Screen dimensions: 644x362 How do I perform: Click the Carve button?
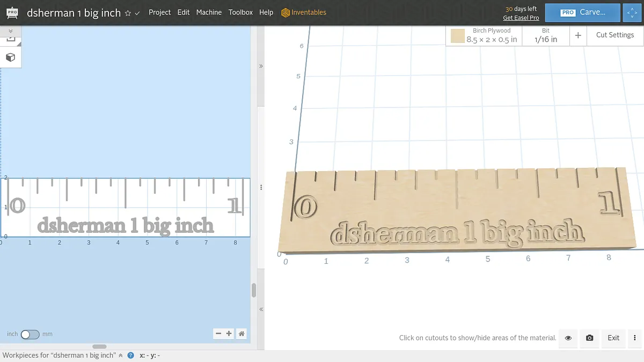(x=583, y=12)
